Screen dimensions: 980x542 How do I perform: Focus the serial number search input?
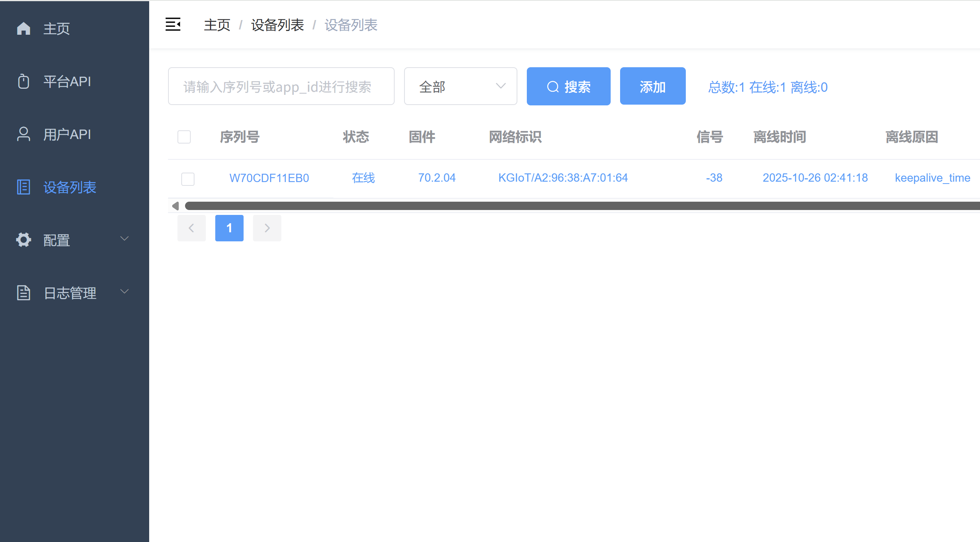pos(281,86)
